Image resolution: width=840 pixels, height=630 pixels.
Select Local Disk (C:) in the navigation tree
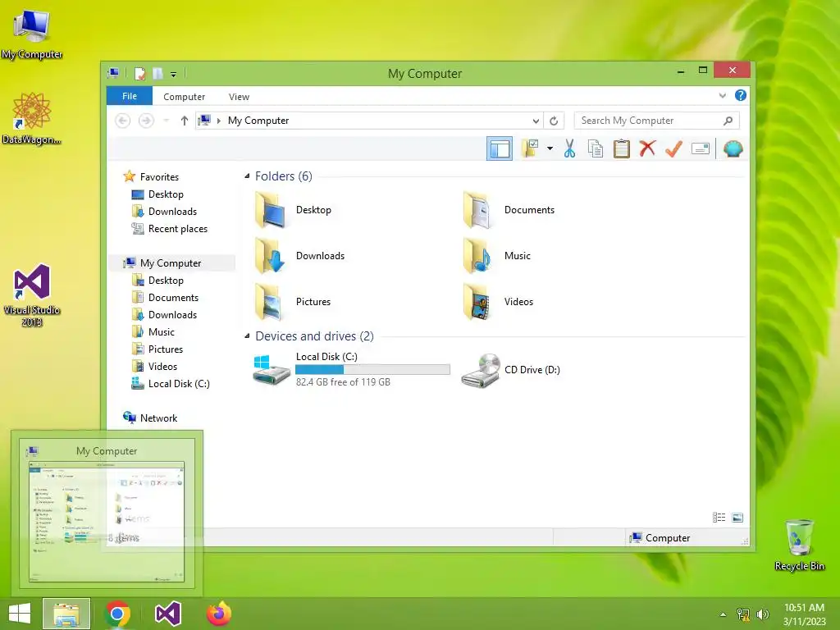coord(171,384)
